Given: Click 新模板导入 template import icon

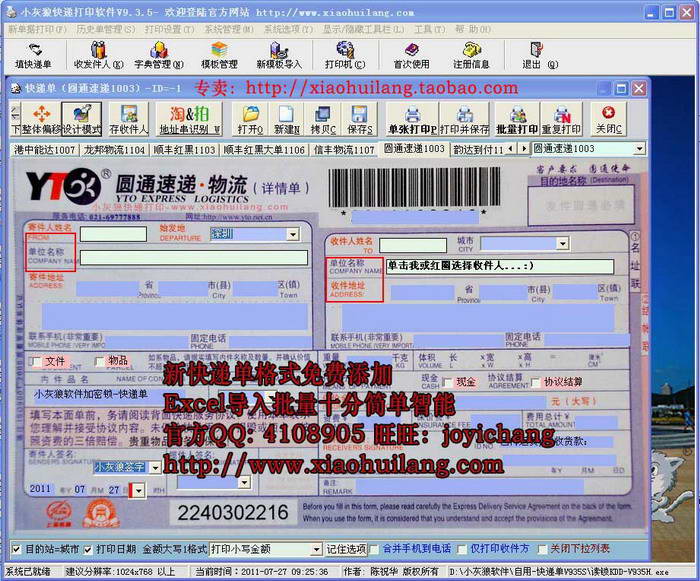Looking at the screenshot, I should tap(279, 56).
